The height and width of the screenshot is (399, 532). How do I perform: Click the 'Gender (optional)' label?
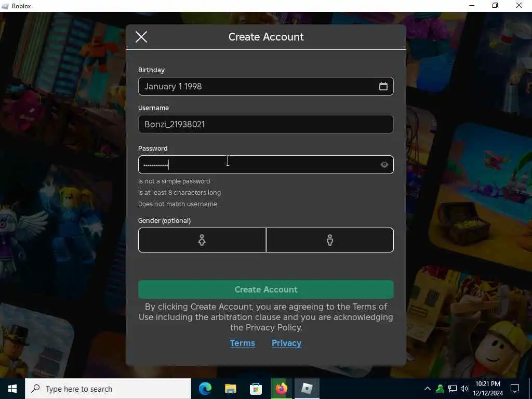click(164, 220)
